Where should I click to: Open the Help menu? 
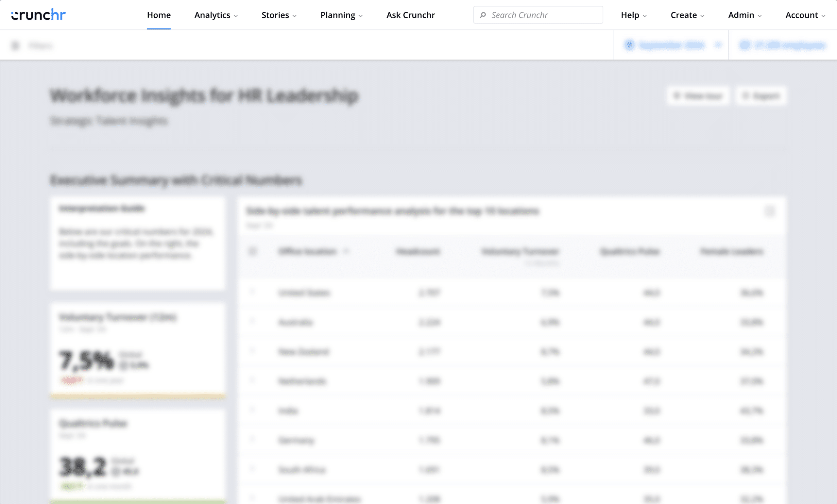634,15
